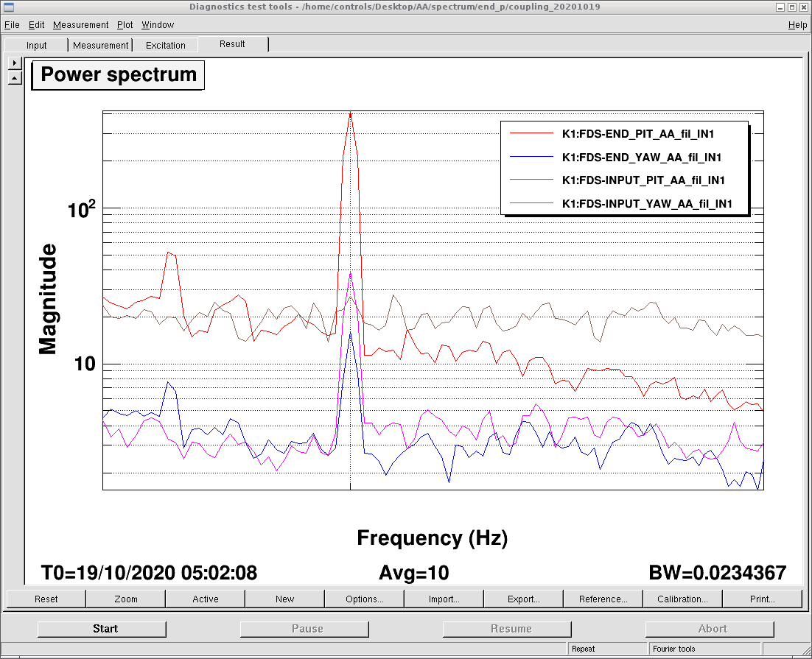This screenshot has width=812, height=659.
Task: Open the File menu
Action: pyautogui.click(x=11, y=24)
